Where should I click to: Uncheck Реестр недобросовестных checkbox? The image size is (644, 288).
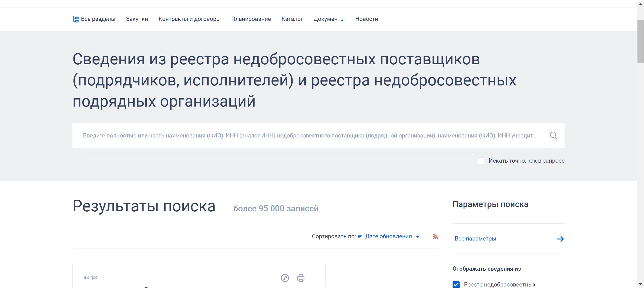[456, 284]
